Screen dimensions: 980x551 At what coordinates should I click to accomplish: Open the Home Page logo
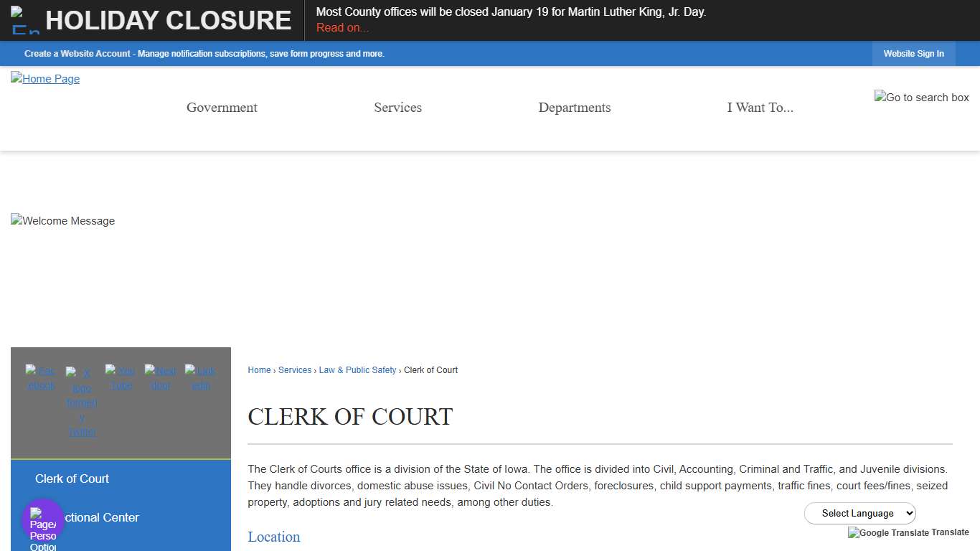point(44,79)
